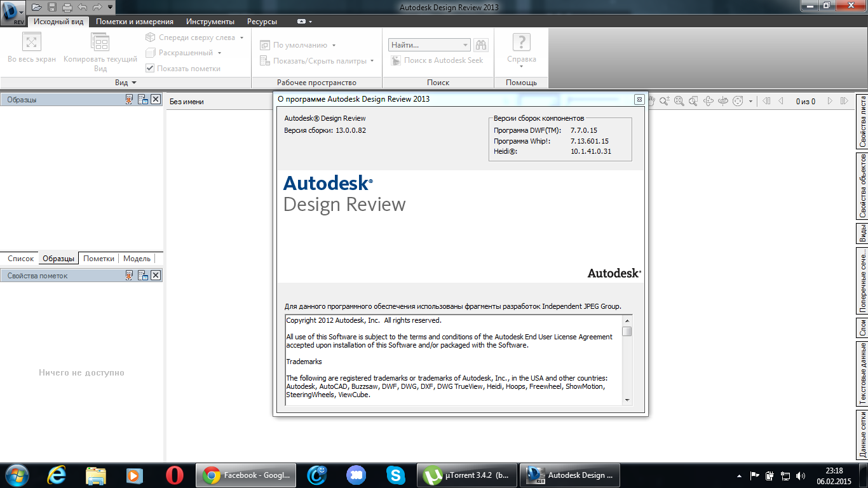Open the Виды side tab
This screenshot has height=488, width=868.
(862, 234)
